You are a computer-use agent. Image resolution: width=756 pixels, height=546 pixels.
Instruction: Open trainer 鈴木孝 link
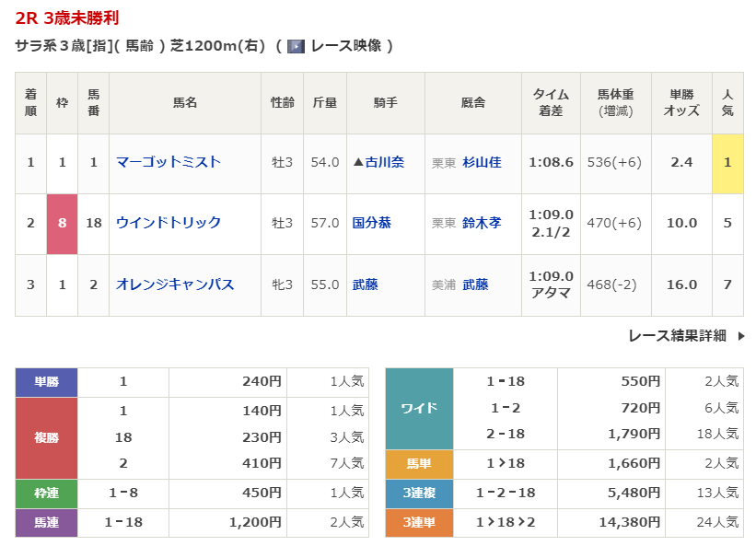tap(482, 223)
